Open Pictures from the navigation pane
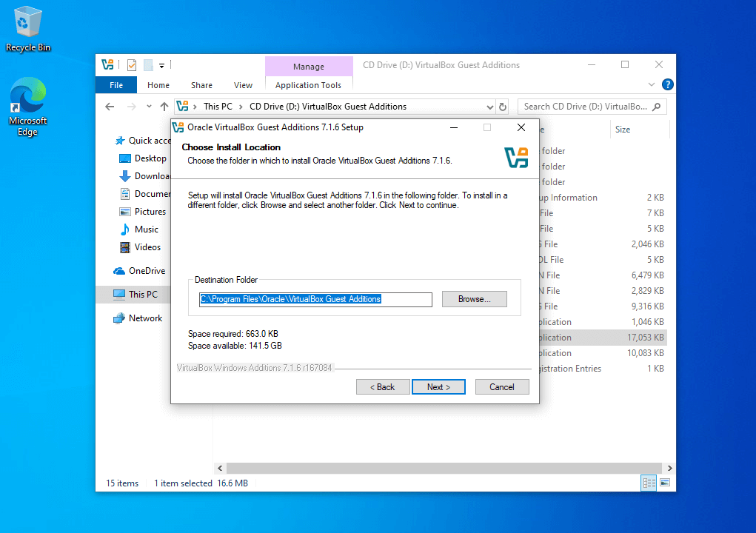The image size is (756, 533). pyautogui.click(x=143, y=212)
